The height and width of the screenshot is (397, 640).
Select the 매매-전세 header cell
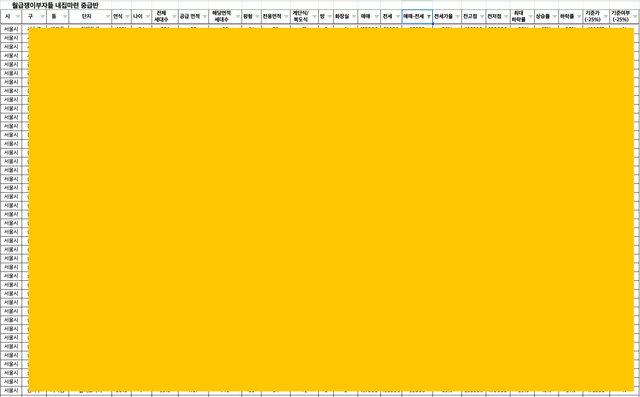pyautogui.click(x=417, y=17)
